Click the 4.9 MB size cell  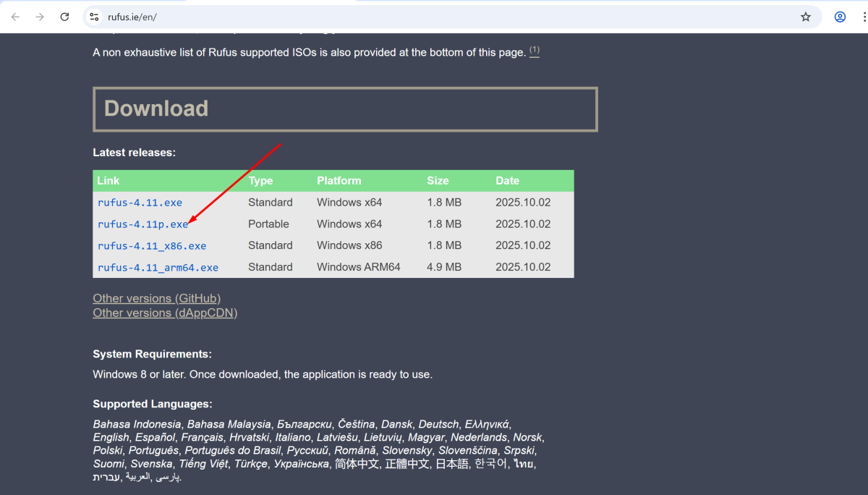point(444,268)
